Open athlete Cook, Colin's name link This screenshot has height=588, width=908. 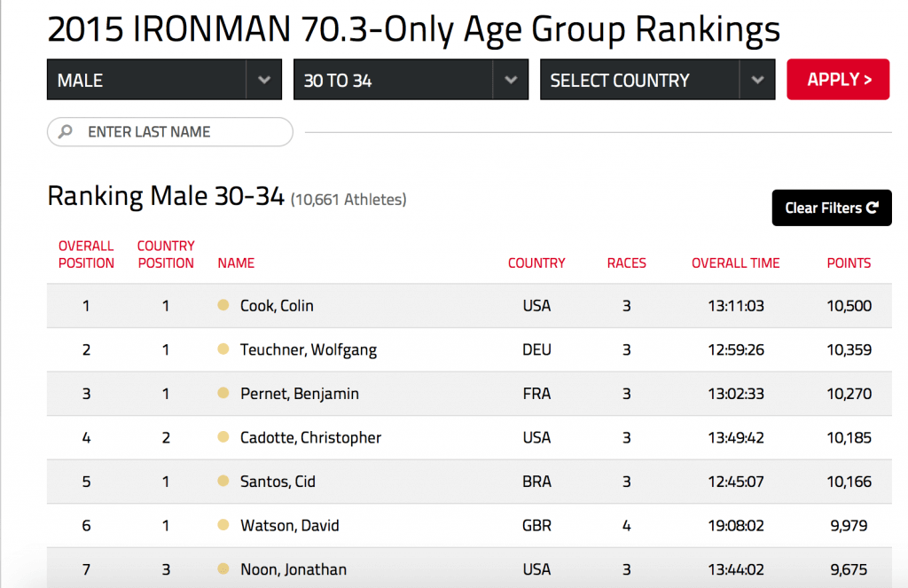pos(277,306)
